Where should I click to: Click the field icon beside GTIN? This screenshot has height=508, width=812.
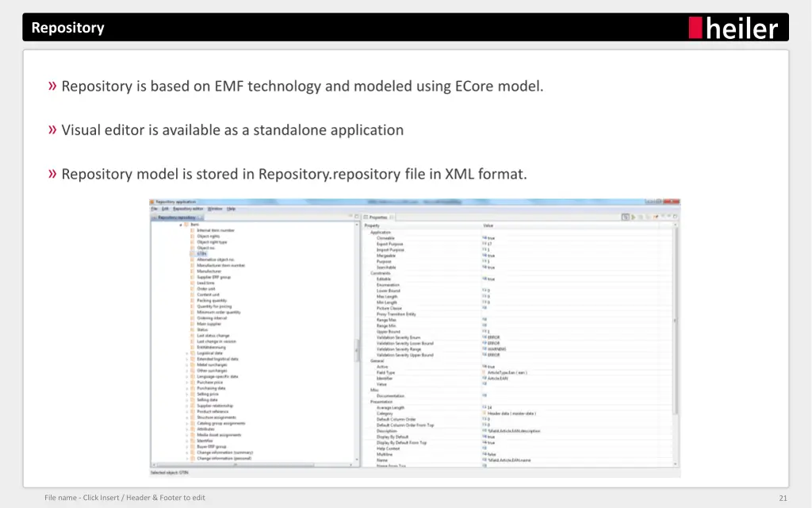pos(193,254)
